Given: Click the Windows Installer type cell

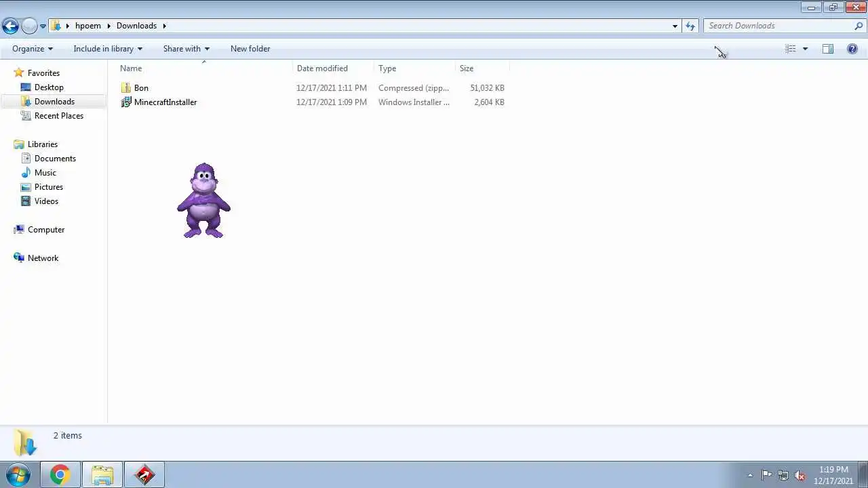Looking at the screenshot, I should point(414,102).
